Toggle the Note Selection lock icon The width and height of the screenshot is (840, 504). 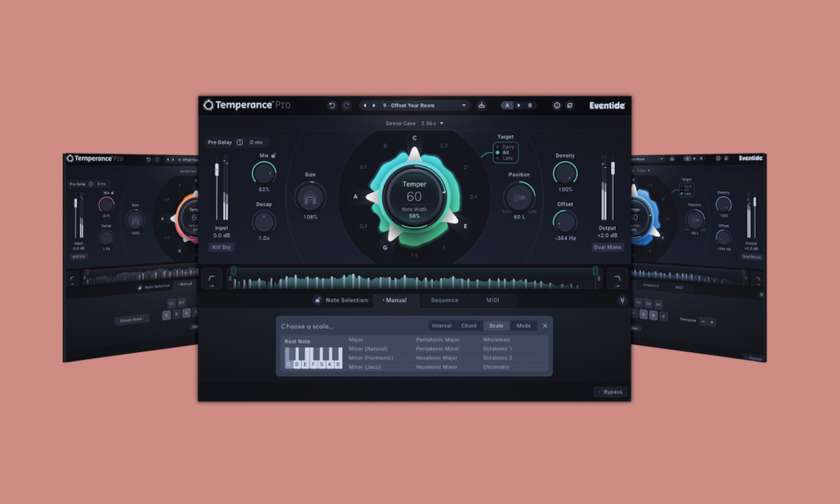tap(317, 301)
